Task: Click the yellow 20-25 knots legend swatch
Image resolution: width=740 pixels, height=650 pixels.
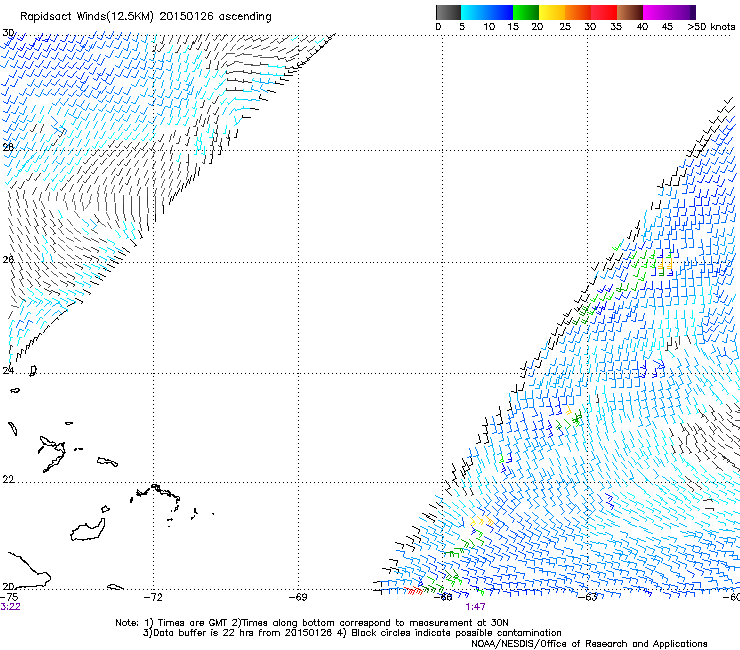Action: tap(552, 12)
